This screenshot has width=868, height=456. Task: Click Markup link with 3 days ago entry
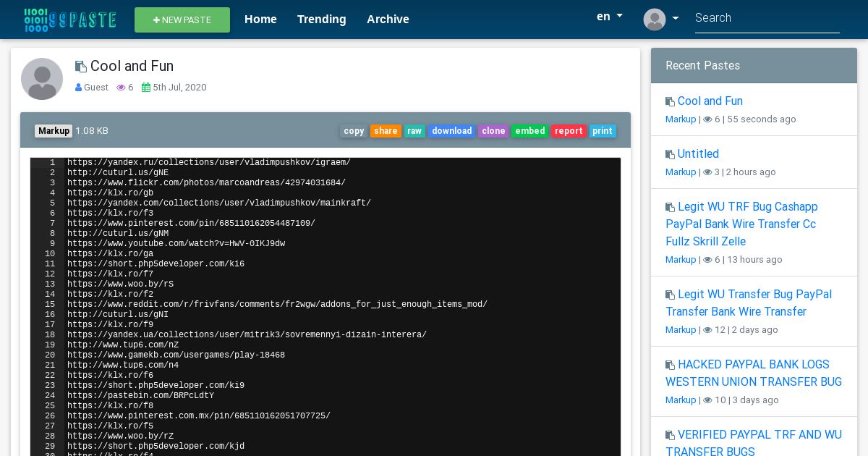click(681, 400)
